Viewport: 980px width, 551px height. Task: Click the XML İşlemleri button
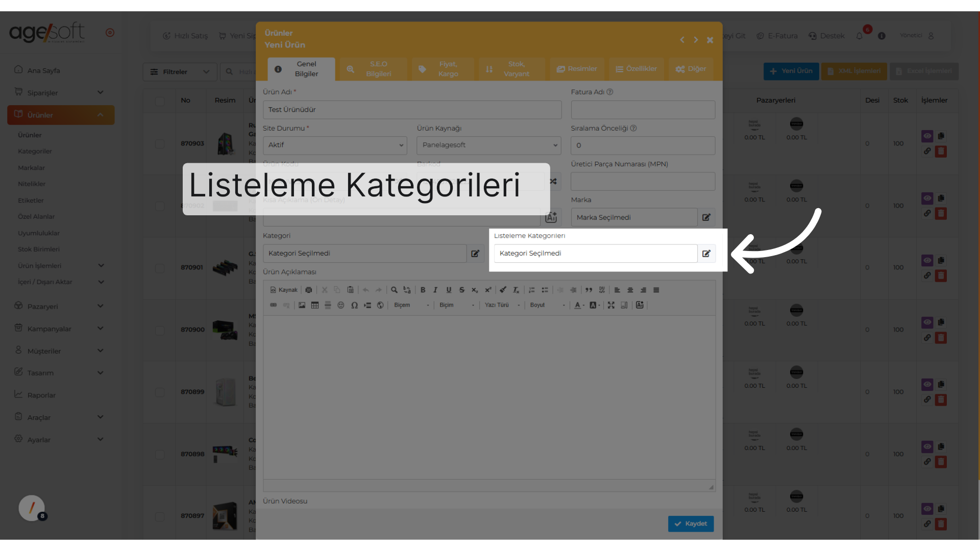point(854,71)
